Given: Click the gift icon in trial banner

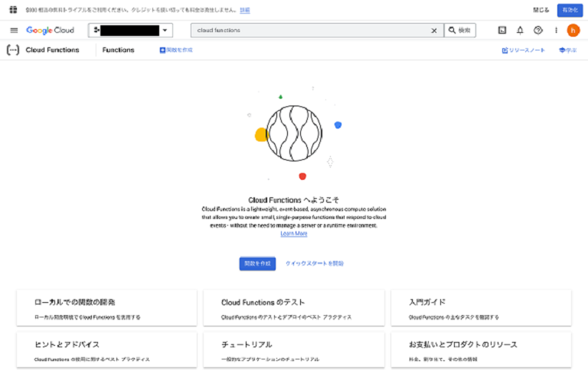Looking at the screenshot, I should (x=13, y=10).
